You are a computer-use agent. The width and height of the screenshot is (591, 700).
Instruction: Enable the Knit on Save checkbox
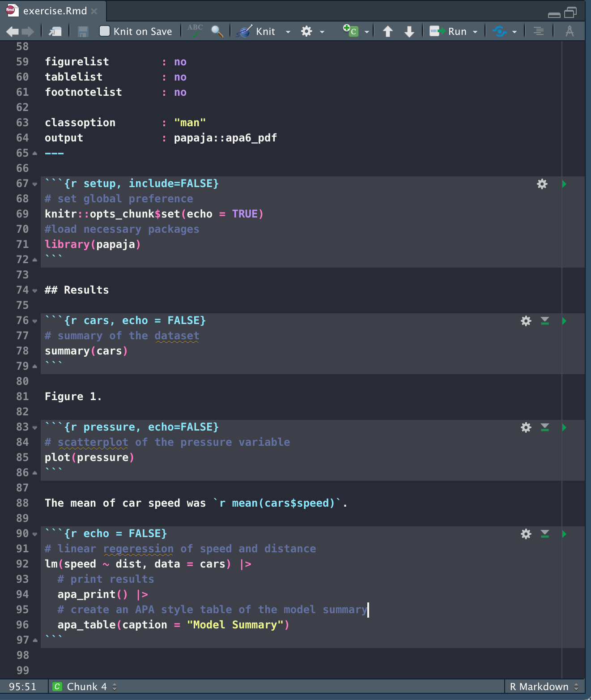click(105, 31)
